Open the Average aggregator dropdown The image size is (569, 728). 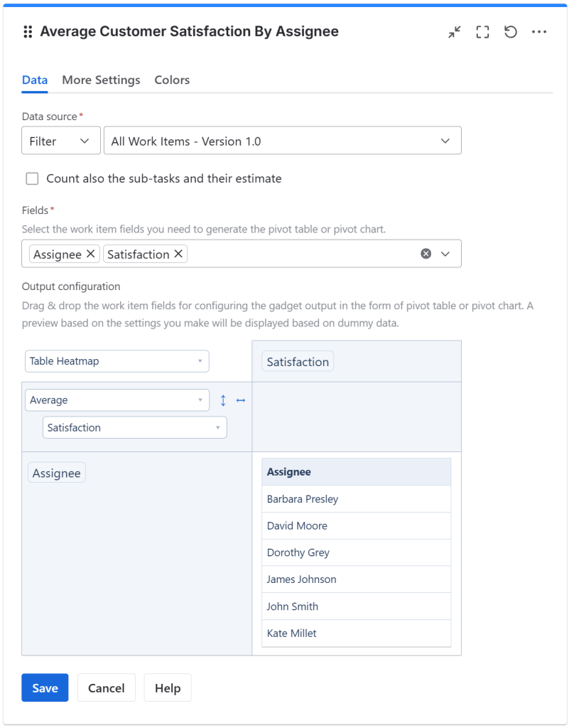[x=117, y=400]
